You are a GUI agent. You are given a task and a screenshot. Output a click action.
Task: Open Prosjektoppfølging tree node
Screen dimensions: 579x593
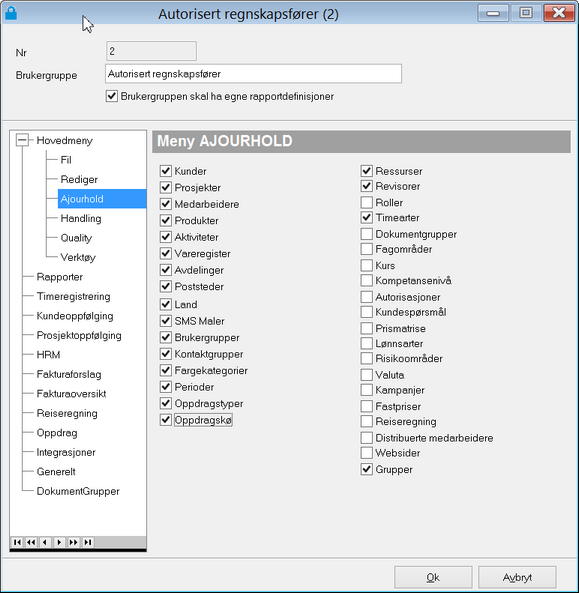pyautogui.click(x=79, y=335)
